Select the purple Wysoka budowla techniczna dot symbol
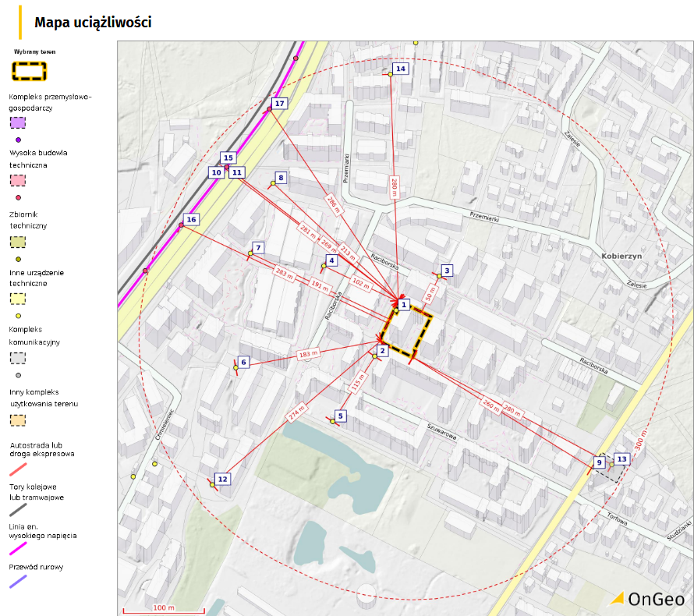This screenshot has width=694, height=616. click(x=17, y=139)
